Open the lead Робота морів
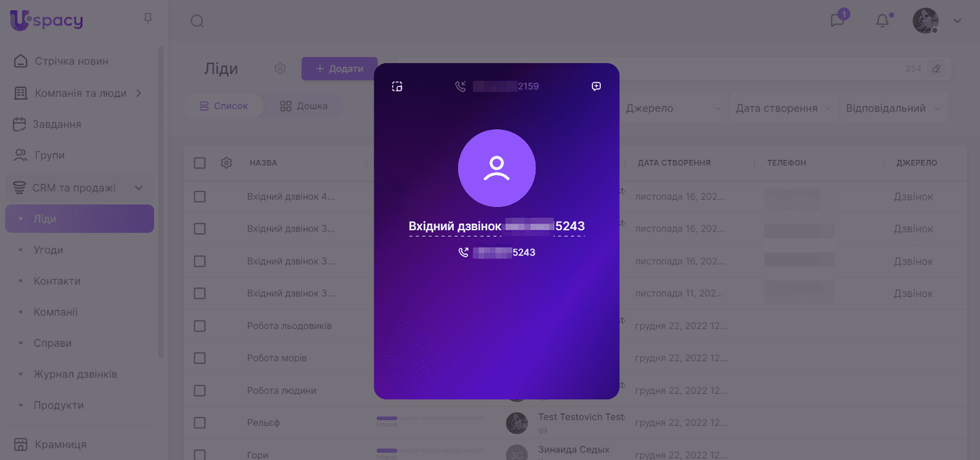The image size is (980, 460). 277,358
